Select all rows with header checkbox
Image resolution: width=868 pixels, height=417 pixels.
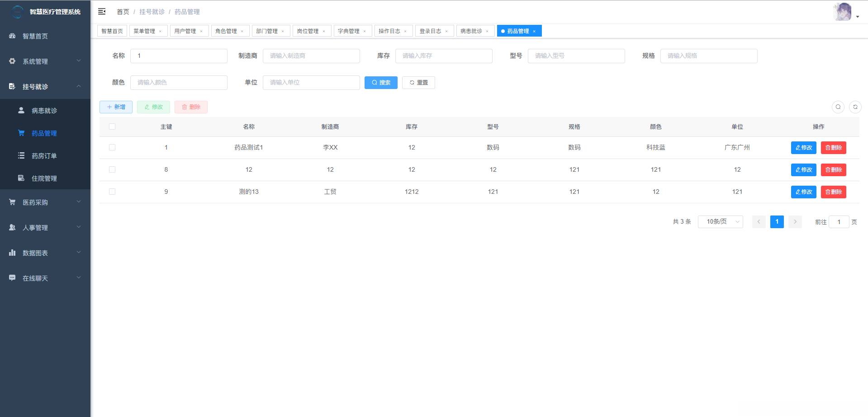pyautogui.click(x=112, y=127)
